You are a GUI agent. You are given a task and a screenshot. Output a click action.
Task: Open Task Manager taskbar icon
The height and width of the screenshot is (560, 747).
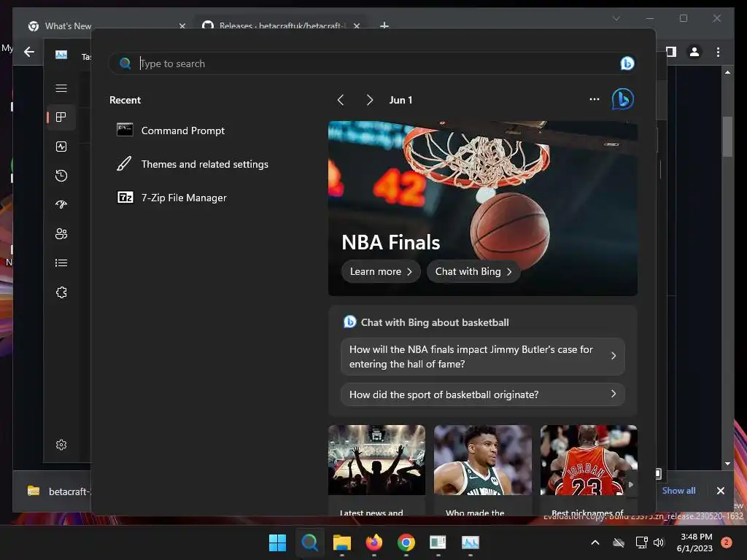pyautogui.click(x=471, y=542)
